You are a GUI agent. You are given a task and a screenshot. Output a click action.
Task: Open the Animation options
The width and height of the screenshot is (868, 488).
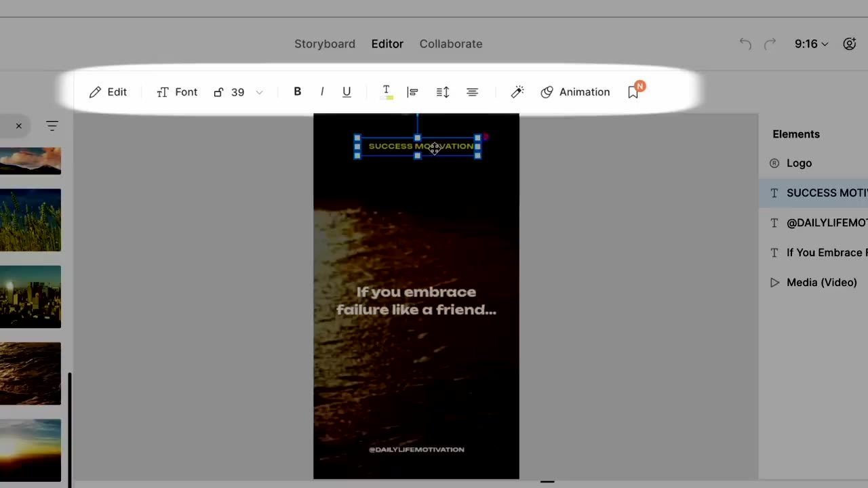coord(575,92)
